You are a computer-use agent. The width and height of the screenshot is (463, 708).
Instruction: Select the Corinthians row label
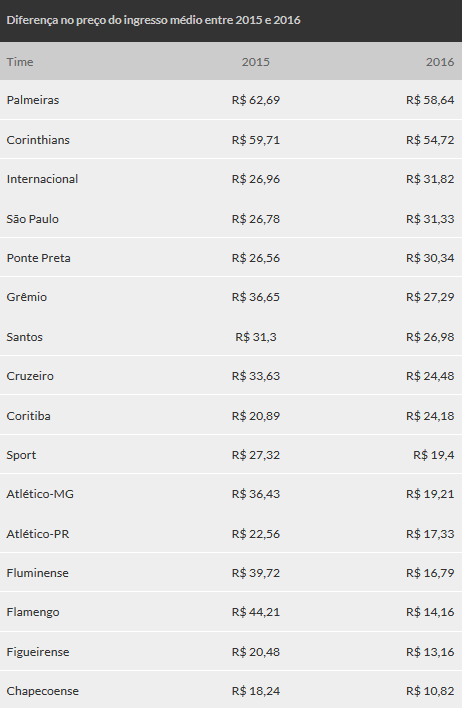pos(38,140)
